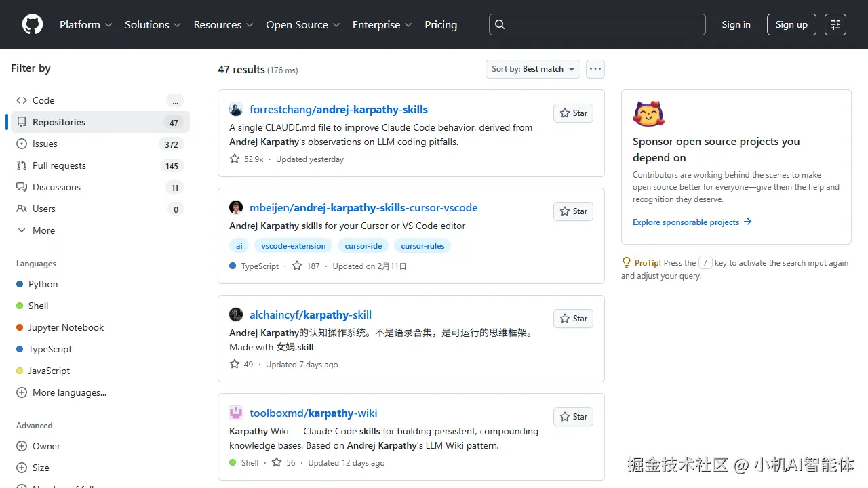Click forrestchang owner avatar icon
The height and width of the screenshot is (488, 868).
(x=236, y=110)
